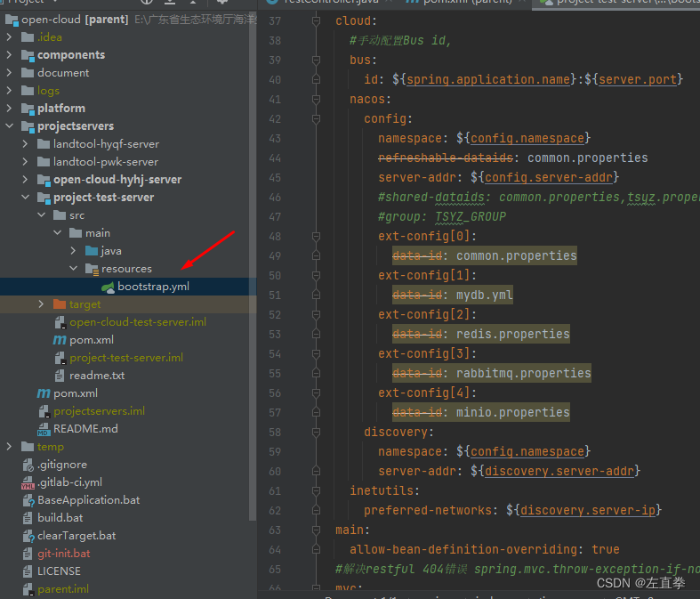The height and width of the screenshot is (599, 700).
Task: Click the parent.iml file icon
Action: coord(28,589)
